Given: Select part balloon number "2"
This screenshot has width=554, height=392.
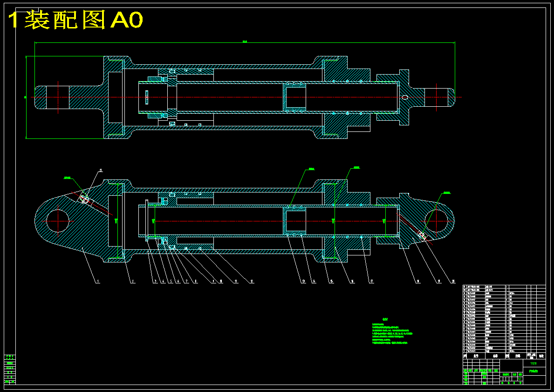Looking at the screenshot, I should 133,281.
